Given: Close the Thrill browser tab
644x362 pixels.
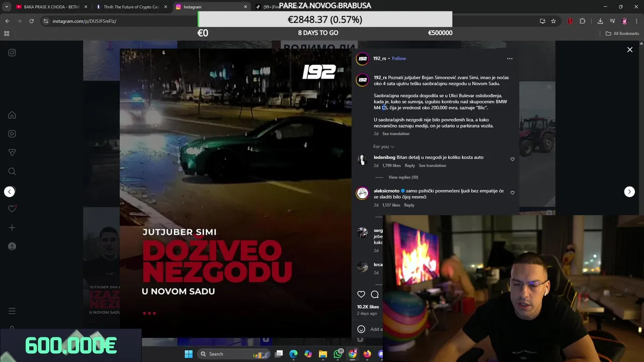Looking at the screenshot, I should [166, 7].
